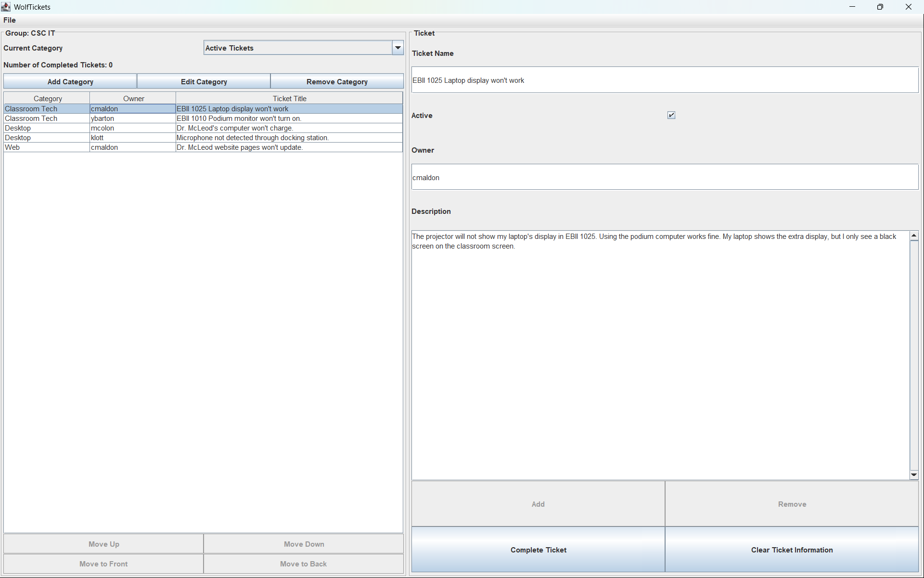Uncheck the Active checkbox
The width and height of the screenshot is (924, 578).
point(671,115)
